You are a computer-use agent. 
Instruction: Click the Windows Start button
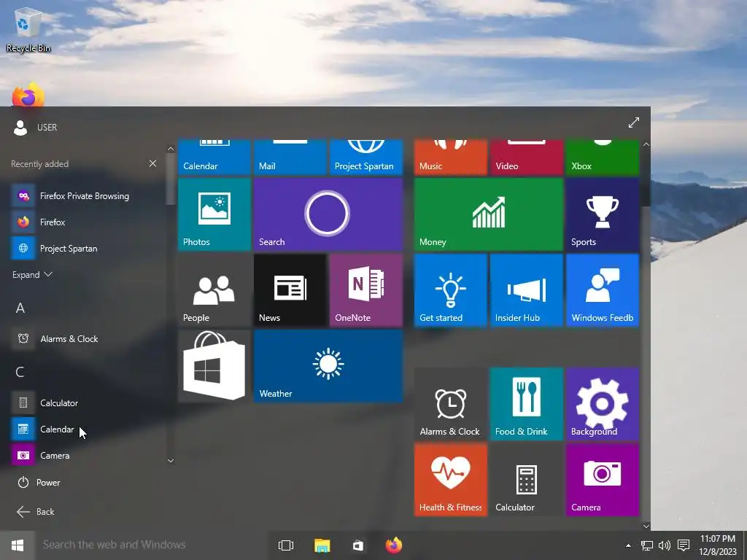[18, 545]
